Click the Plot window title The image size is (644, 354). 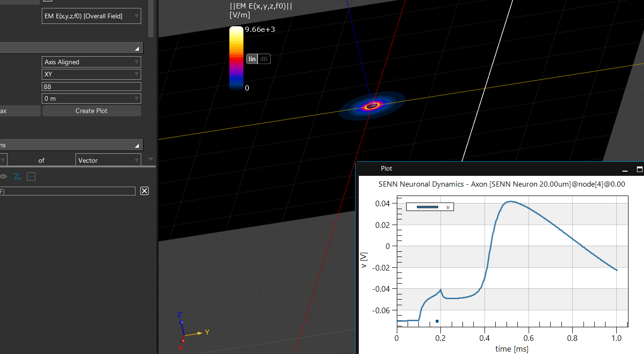(x=386, y=168)
